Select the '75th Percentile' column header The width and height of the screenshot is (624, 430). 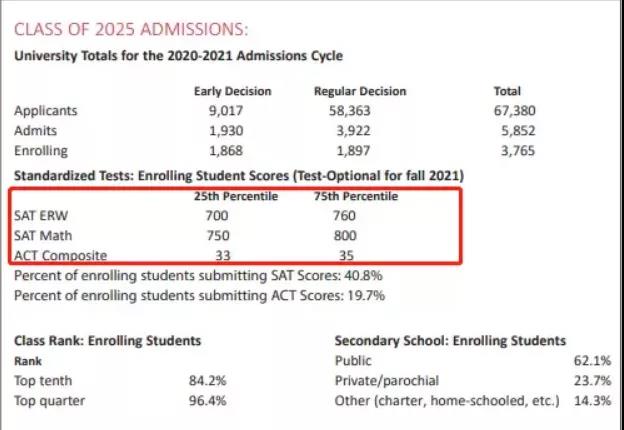click(x=356, y=196)
